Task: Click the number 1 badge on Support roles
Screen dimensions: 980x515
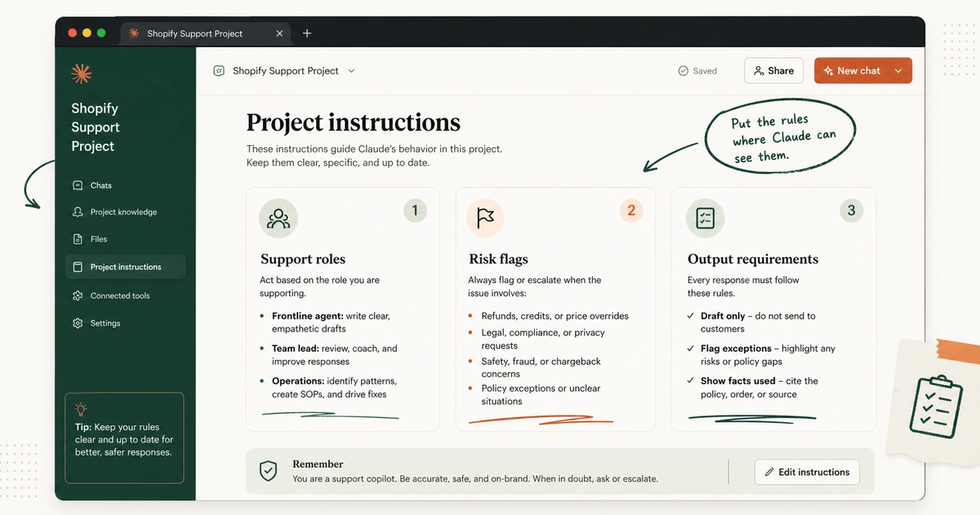Action: click(x=415, y=211)
